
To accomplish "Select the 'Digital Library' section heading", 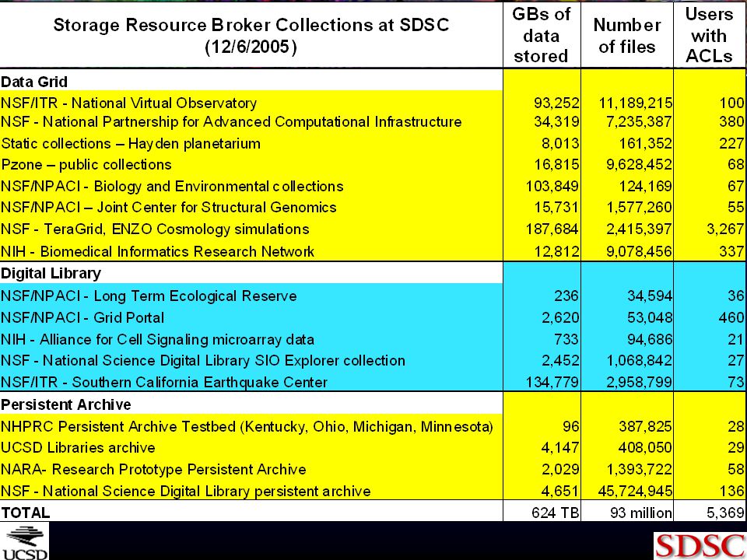I will 51,273.
